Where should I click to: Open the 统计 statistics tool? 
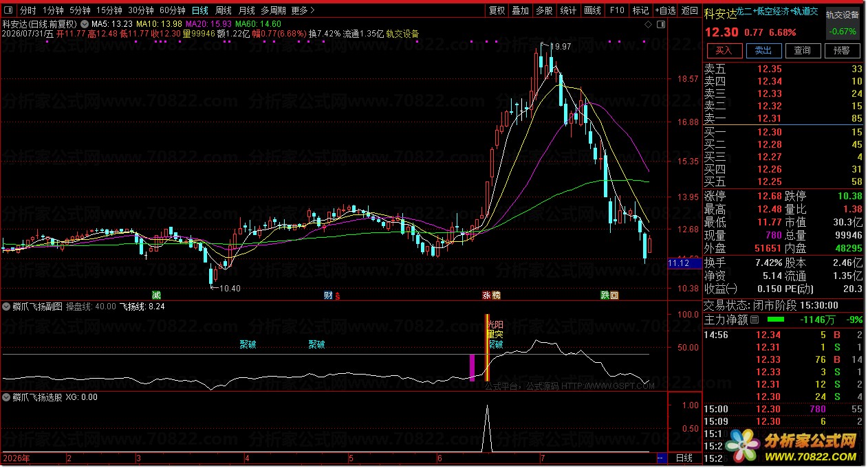[568, 10]
